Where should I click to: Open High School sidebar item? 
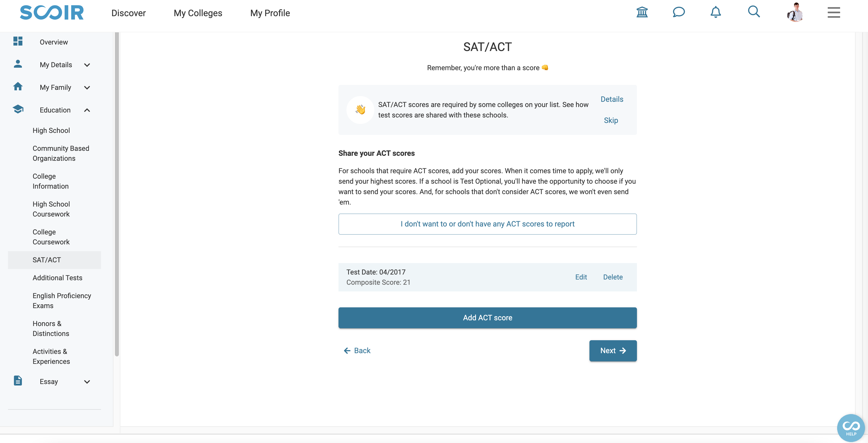click(51, 130)
